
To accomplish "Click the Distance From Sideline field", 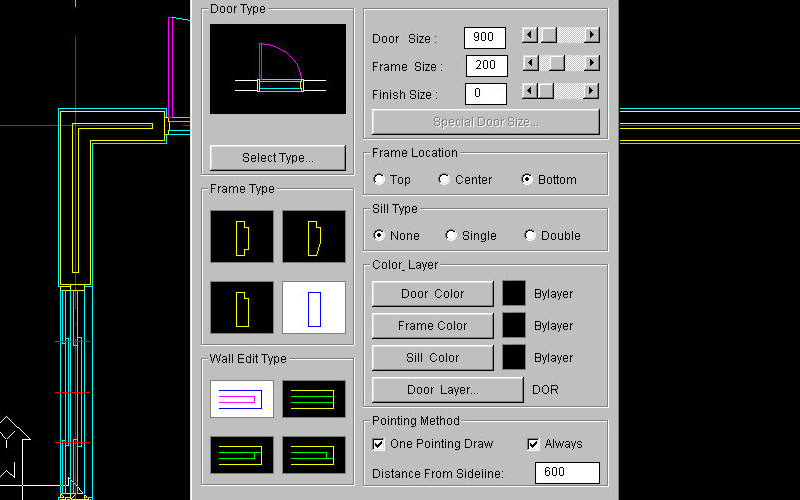I will [x=567, y=473].
